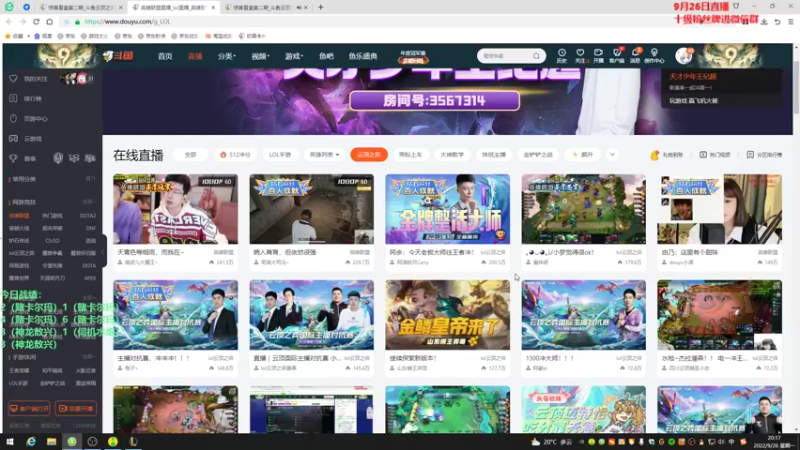
Task: Select the 金铲铲之战 filter tag
Action: point(538,155)
